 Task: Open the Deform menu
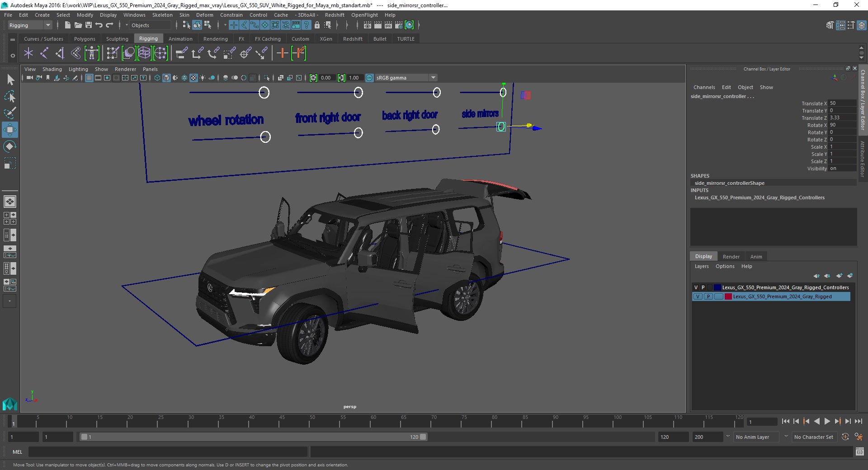click(x=205, y=15)
